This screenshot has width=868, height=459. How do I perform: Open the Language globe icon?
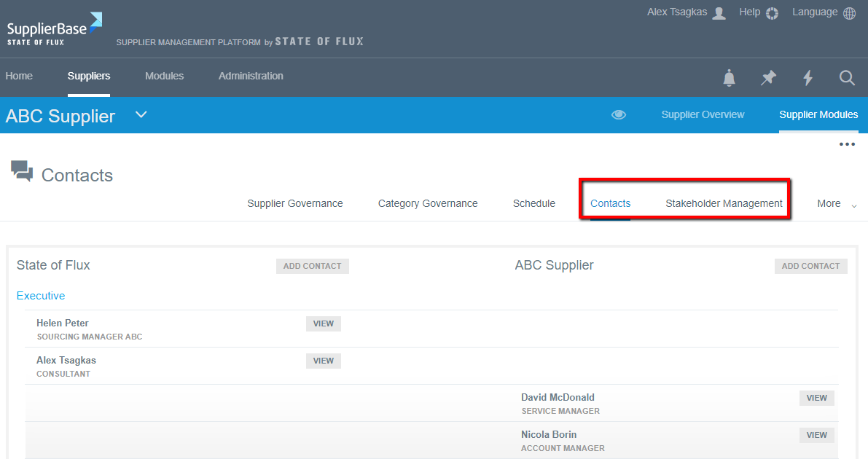(x=850, y=12)
